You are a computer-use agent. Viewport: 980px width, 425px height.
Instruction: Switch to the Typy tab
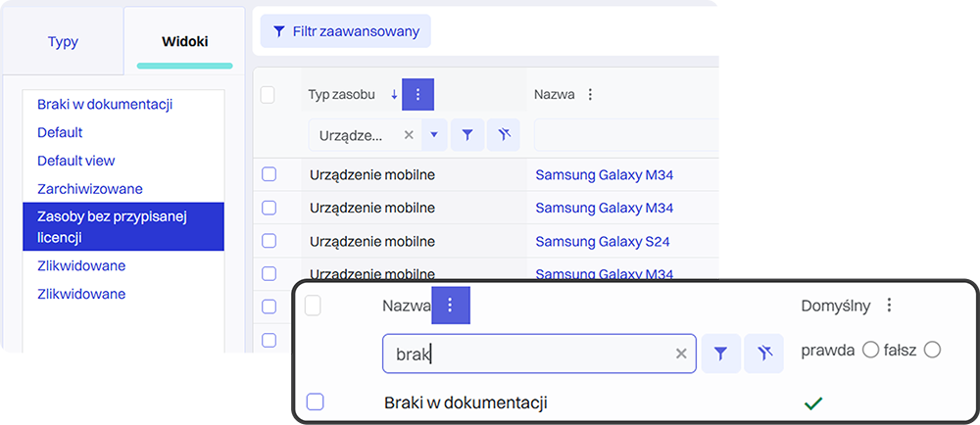[x=63, y=41]
